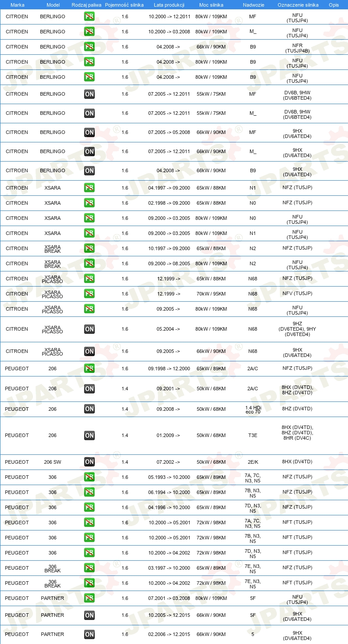Click the petrol icon in the Berlingo NFR (TU5JP4B) row
Screen dimensions: 348x644
89,47
